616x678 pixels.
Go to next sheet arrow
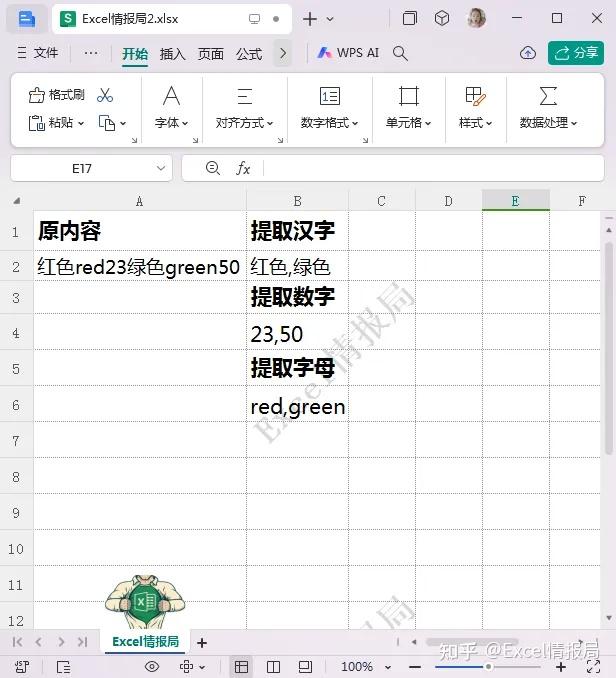61,642
